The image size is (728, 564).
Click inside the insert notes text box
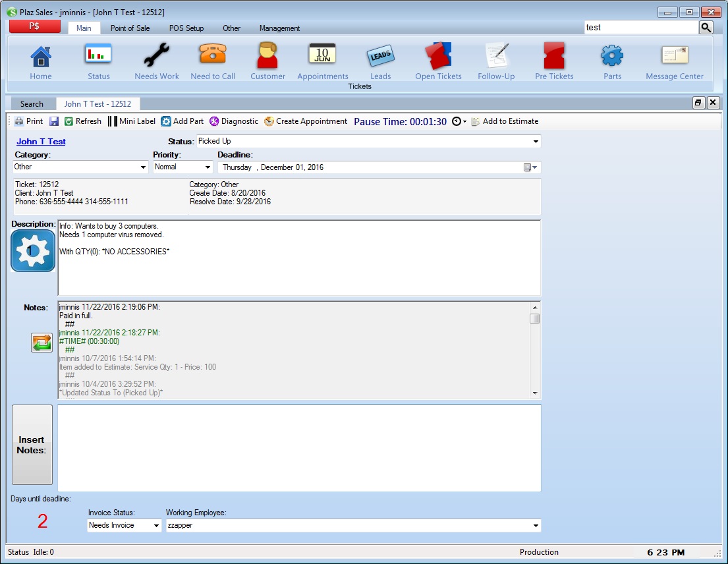tap(299, 447)
